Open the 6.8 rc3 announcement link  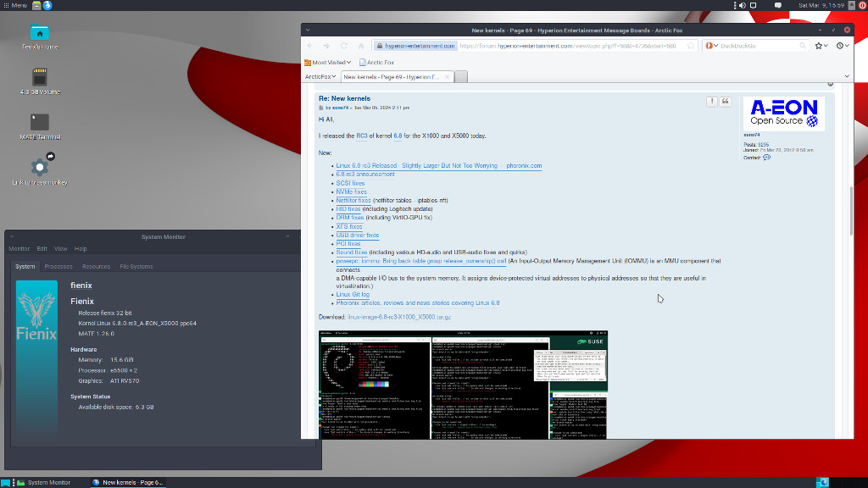[365, 175]
